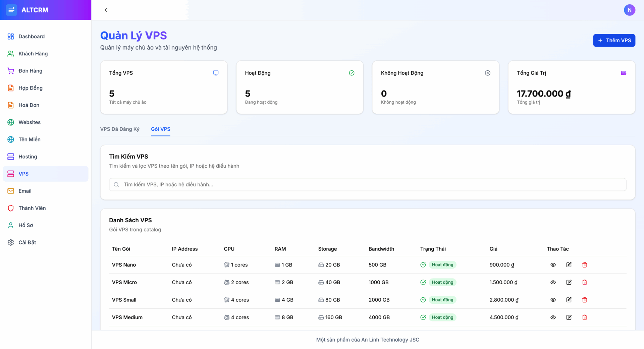Collapse the sidebar with the chevron

(x=106, y=10)
